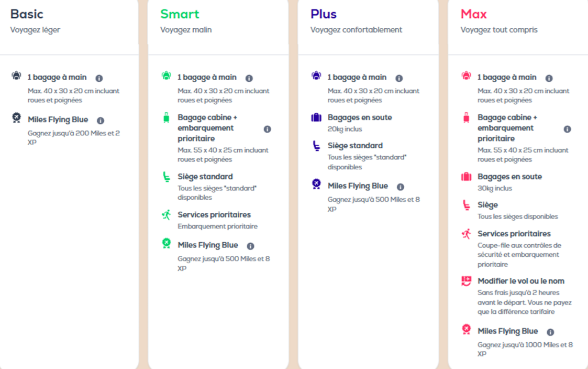Click info icon next to Smart hand baggage
588x369 pixels.
[x=249, y=78]
